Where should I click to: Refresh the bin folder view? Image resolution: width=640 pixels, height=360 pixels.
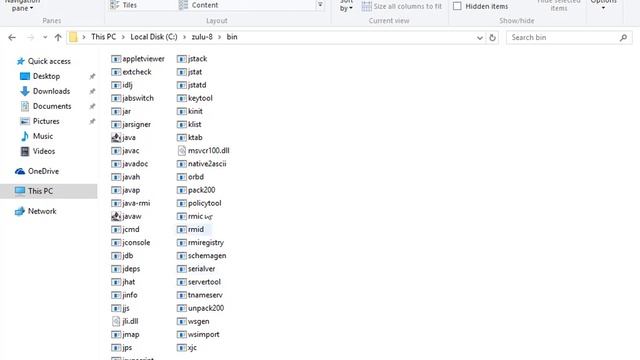493,38
